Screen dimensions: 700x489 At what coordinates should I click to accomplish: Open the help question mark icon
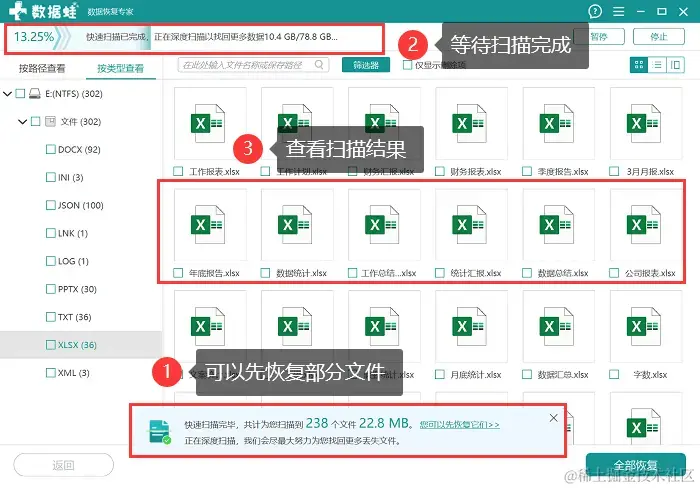tap(595, 11)
